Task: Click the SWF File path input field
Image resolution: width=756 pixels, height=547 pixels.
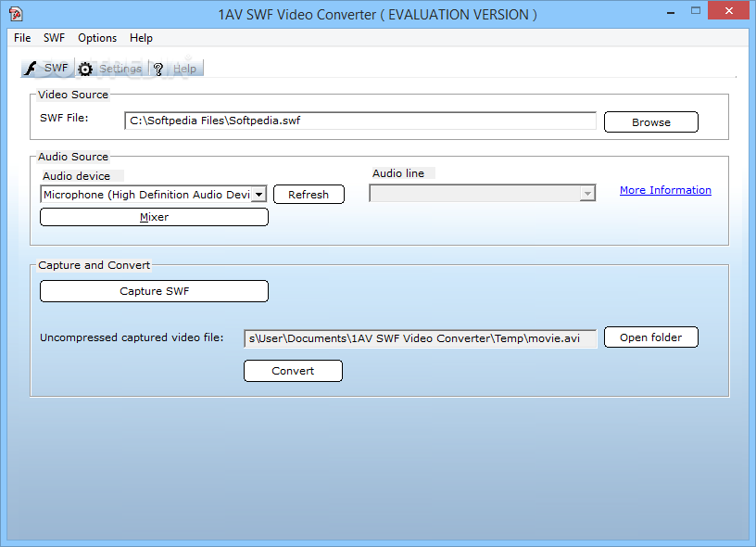Action: (360, 121)
